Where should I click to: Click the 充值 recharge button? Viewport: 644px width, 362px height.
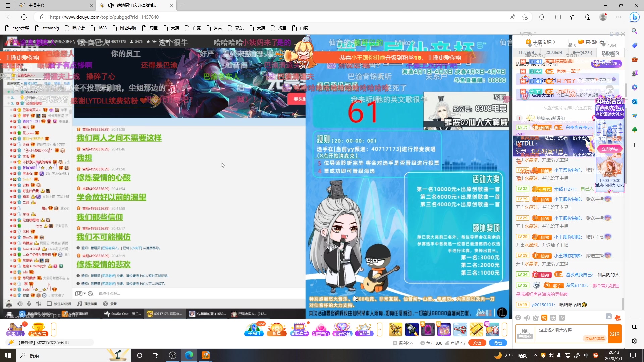[477, 343]
